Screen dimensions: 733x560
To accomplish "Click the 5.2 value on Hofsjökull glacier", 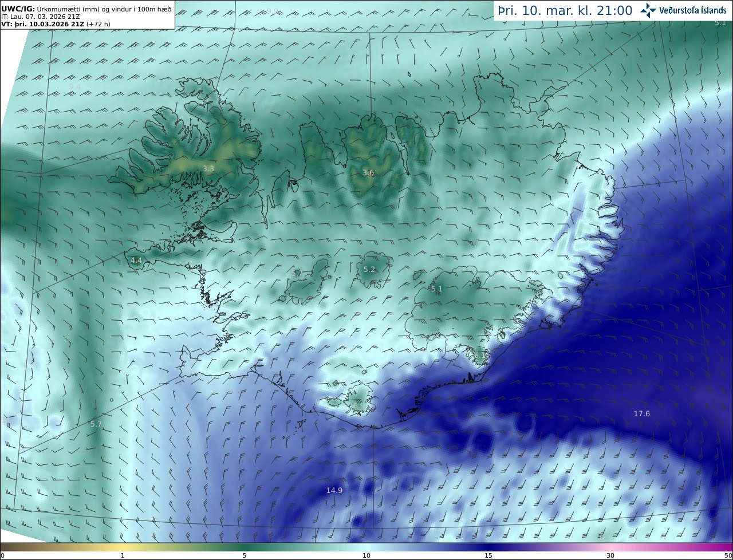I will click(x=369, y=269).
